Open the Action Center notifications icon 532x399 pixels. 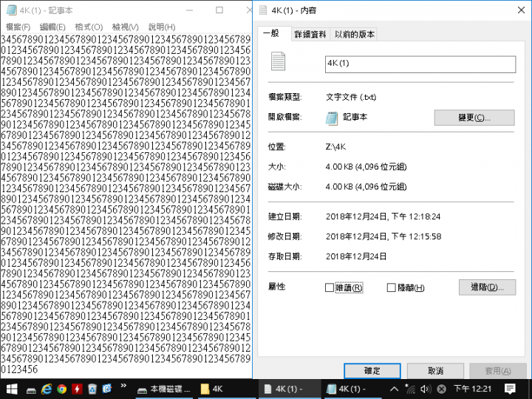[x=510, y=389]
